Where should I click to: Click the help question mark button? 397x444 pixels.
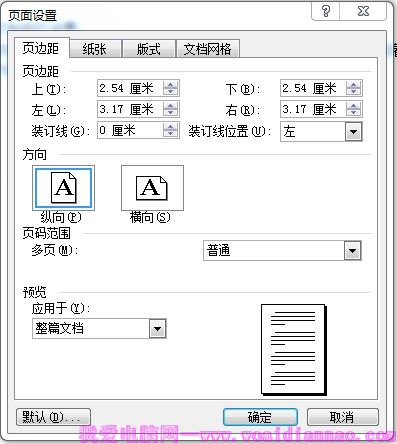tap(326, 11)
